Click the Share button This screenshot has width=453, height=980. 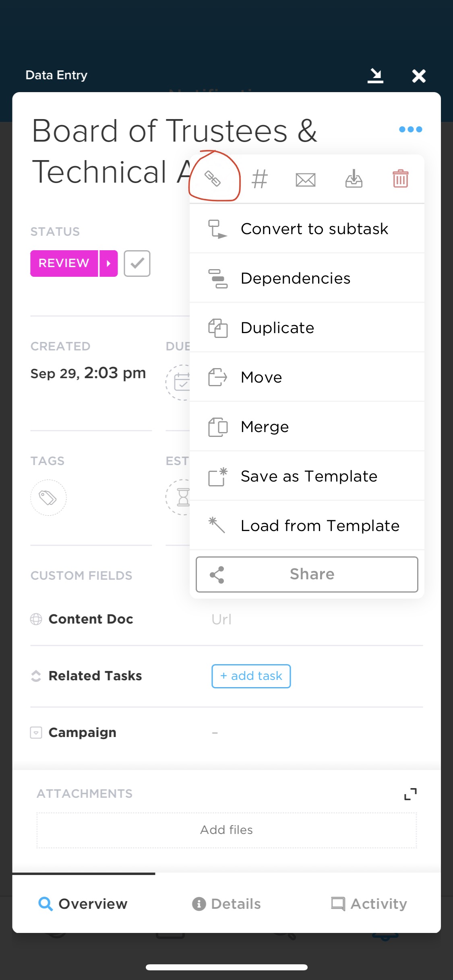click(307, 574)
